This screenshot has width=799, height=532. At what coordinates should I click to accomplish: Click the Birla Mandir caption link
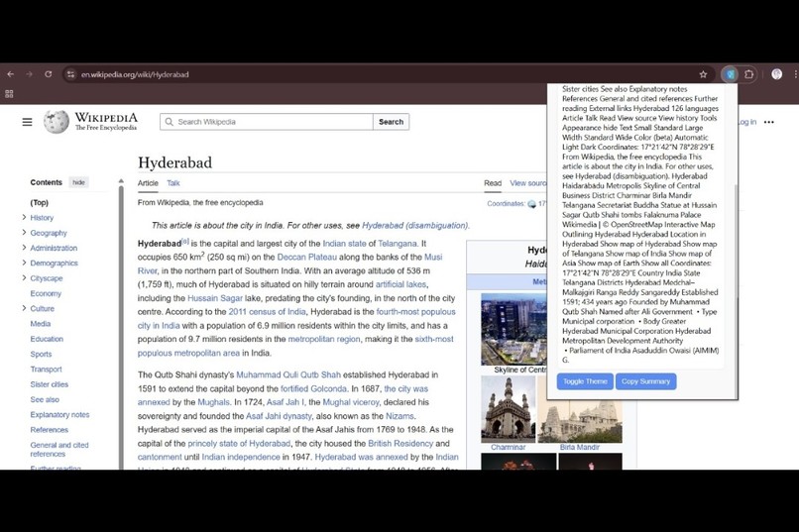[x=580, y=448]
